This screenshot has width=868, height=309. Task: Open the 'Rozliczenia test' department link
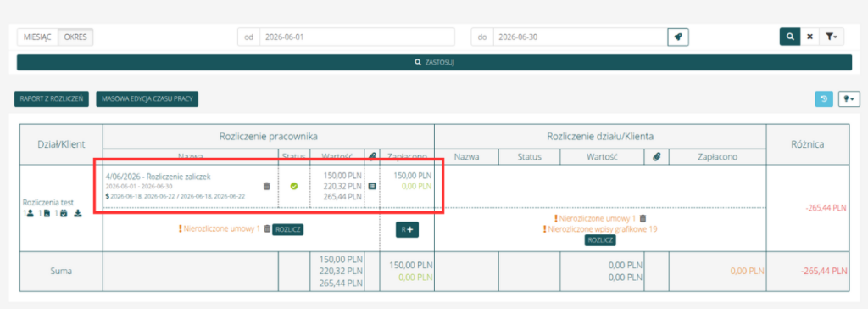(48, 203)
